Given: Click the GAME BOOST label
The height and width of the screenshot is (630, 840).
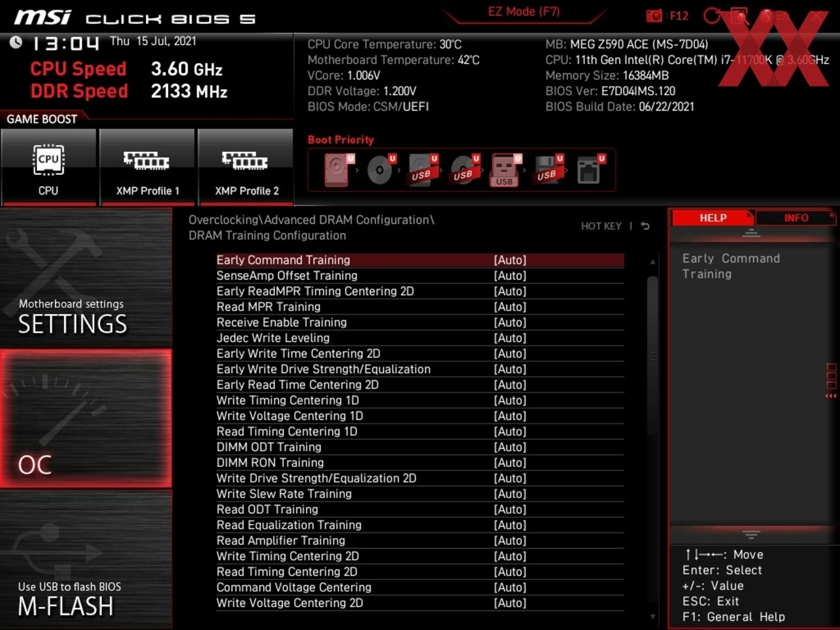Looking at the screenshot, I should [x=42, y=119].
